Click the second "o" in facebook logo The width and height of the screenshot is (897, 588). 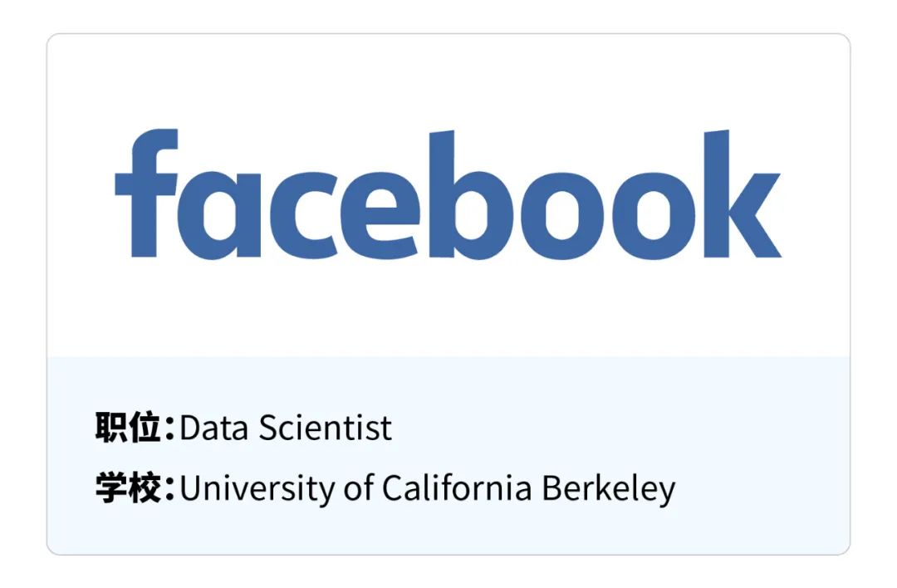coord(654,216)
